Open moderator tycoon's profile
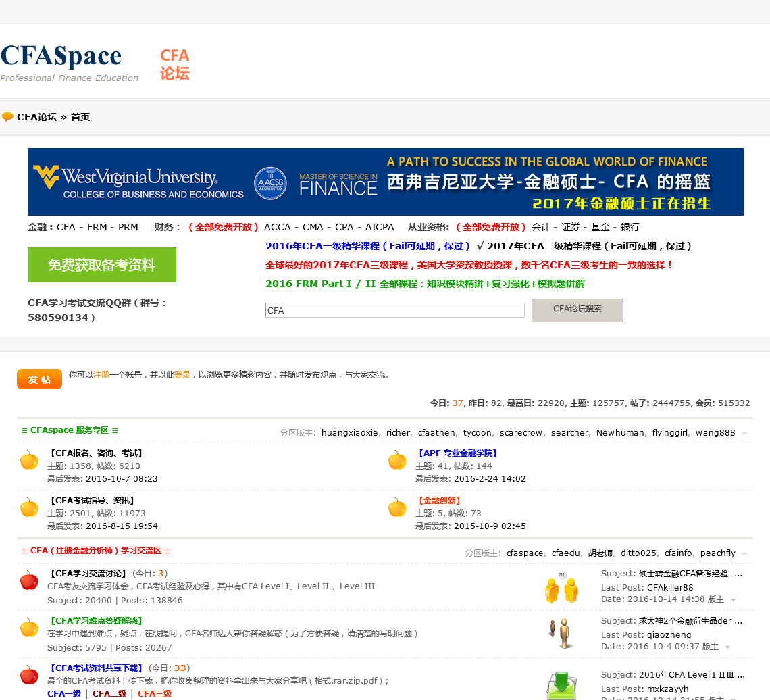Viewport: 770px width, 700px height. [477, 433]
